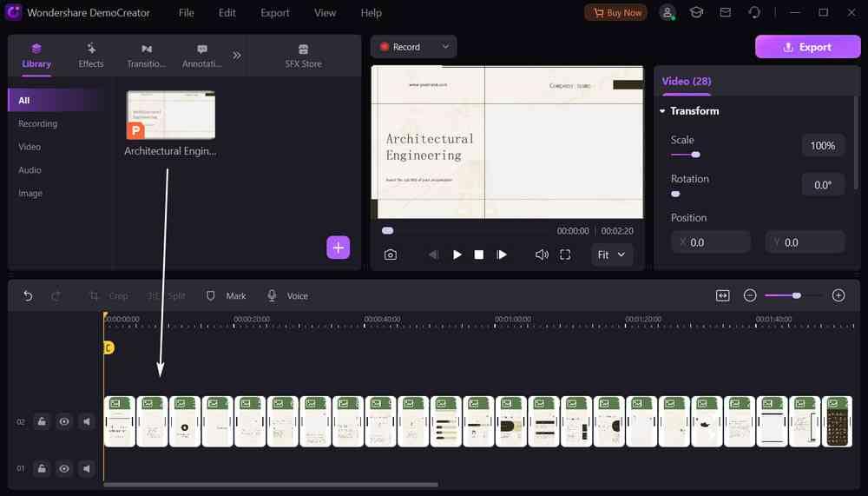The width and height of the screenshot is (868, 496).
Task: Zoom in the timeline
Action: (838, 295)
